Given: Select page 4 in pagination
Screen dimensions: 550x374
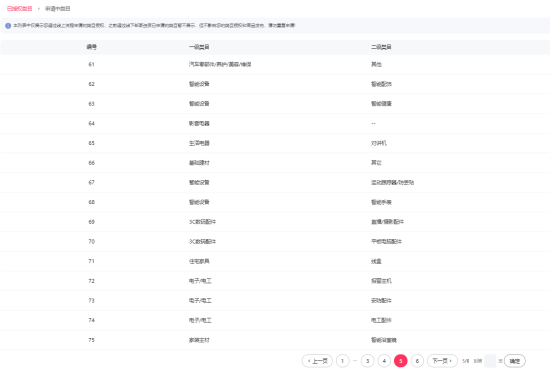Looking at the screenshot, I should point(384,361).
